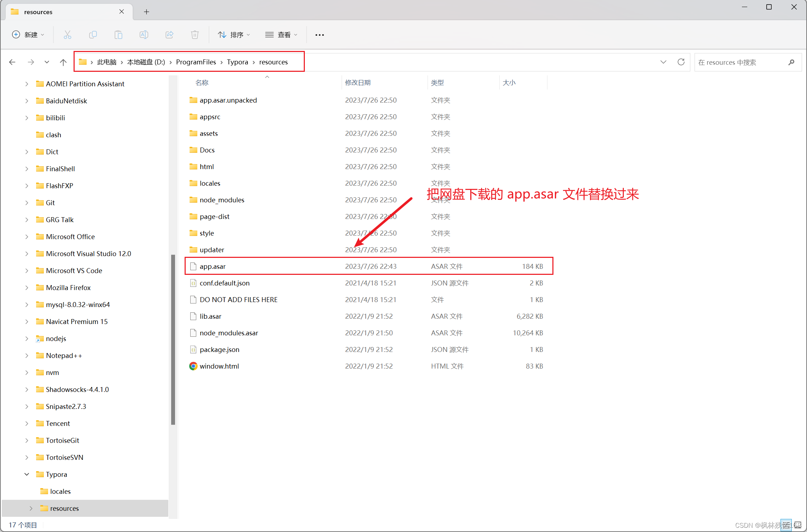The width and height of the screenshot is (807, 532).
Task: Expand the AOMEI Partition Assistant folder
Action: pyautogui.click(x=27, y=84)
